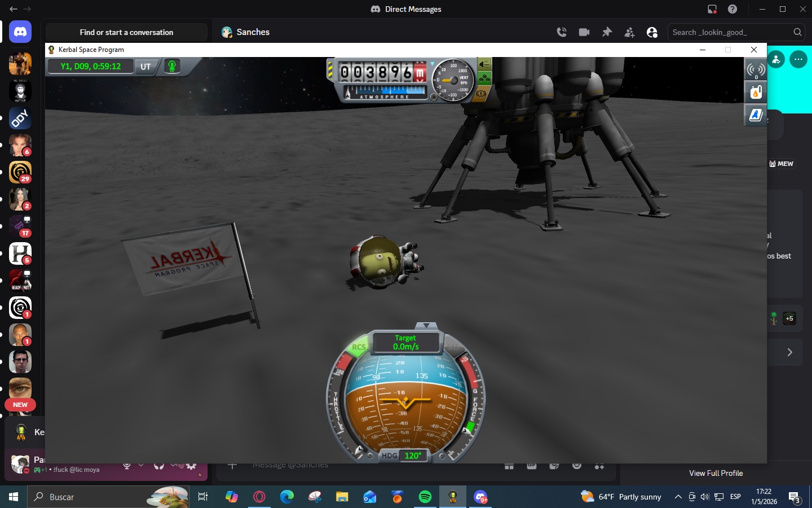Open pinned messages in Discord
812x508 pixels.
(607, 32)
